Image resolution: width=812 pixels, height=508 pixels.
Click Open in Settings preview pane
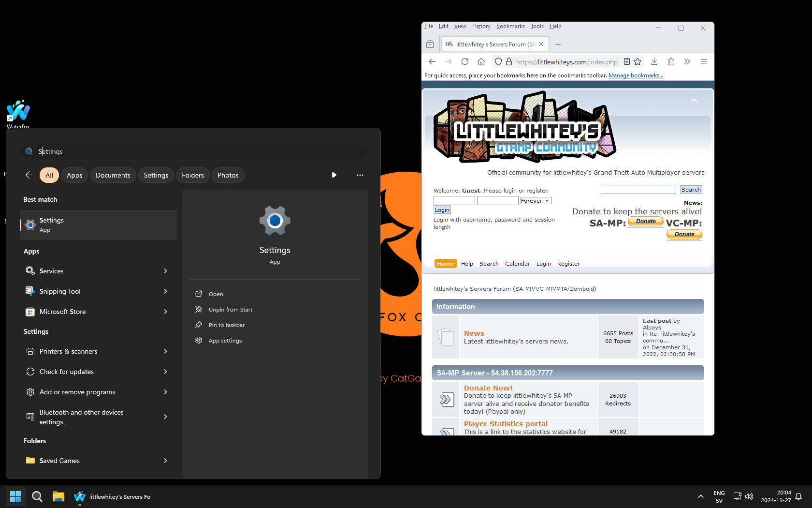coord(216,294)
